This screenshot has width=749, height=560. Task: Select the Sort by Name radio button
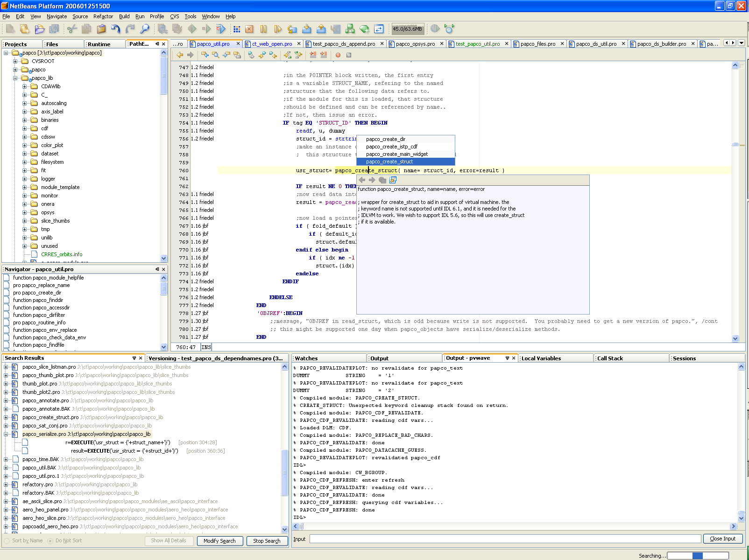pos(7,541)
